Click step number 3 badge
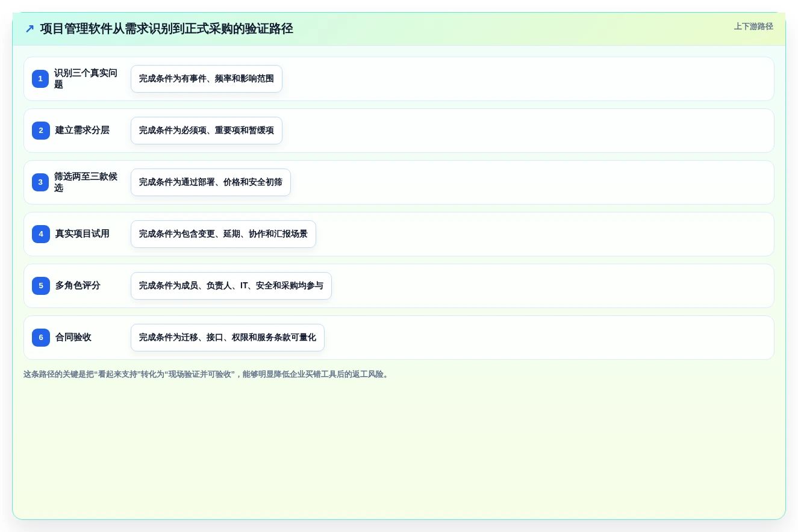Image resolution: width=798 pixels, height=532 pixels. [40, 182]
